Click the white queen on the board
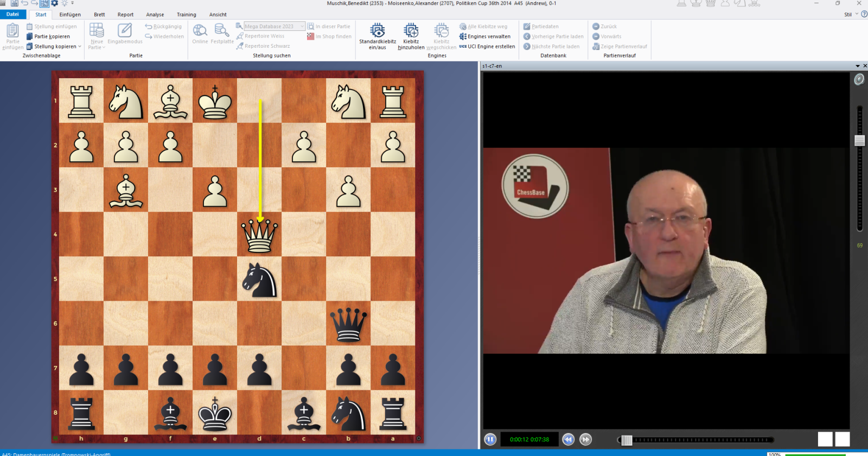Image resolution: width=868 pixels, height=456 pixels. (259, 236)
